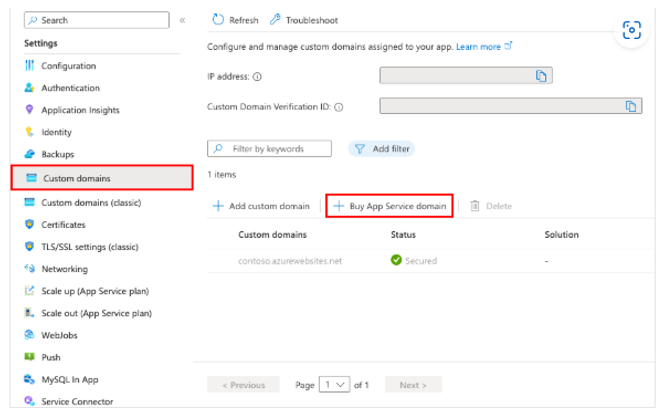Click the sidebar Search box
Image resolution: width=665 pixels, height=416 pixels.
94,20
